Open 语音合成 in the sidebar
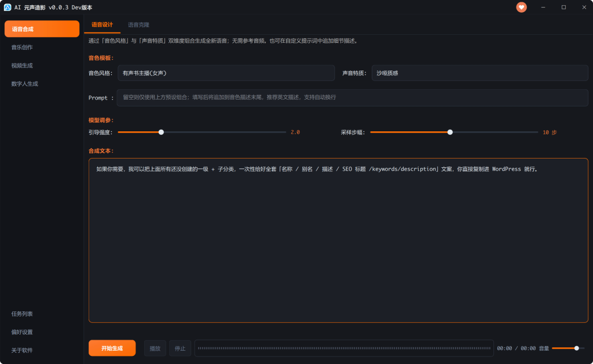The width and height of the screenshot is (593, 364). [42, 29]
